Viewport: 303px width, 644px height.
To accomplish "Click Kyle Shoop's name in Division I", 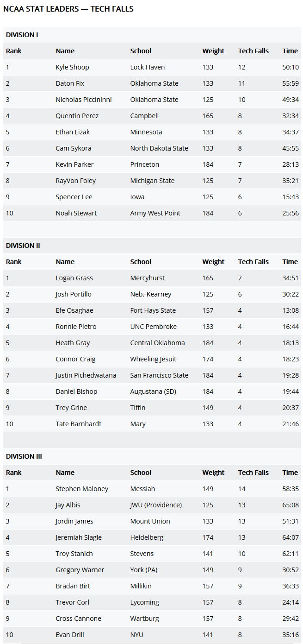I will click(x=72, y=67).
